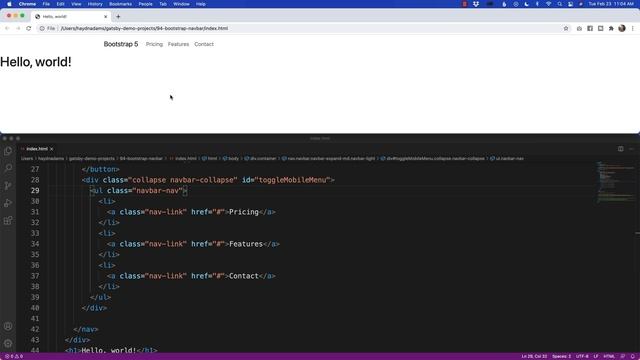The height and width of the screenshot is (360, 640).
Task: Click breadcrumb 'gatsby-demo-projects'
Action: coord(92,158)
